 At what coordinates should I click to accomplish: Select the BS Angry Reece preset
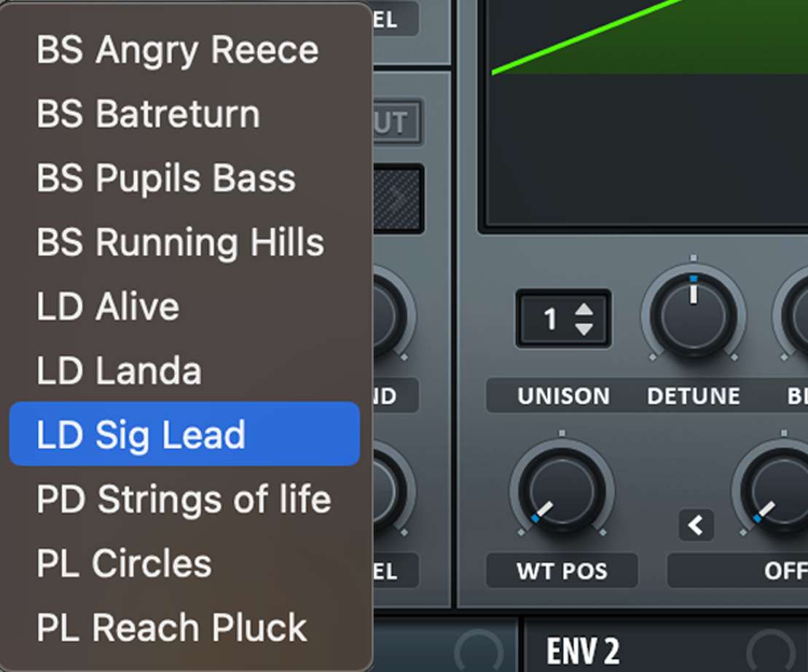click(x=178, y=50)
